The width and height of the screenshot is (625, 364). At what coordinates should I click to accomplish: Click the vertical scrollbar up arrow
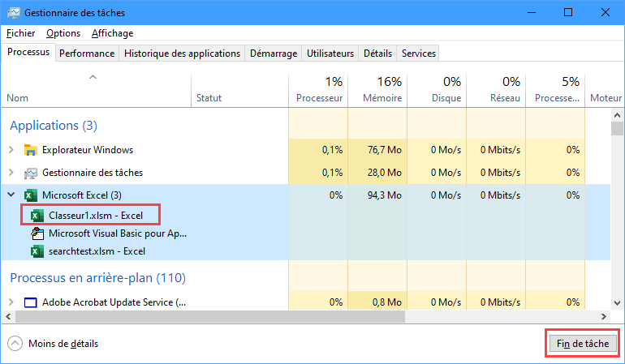click(617, 115)
